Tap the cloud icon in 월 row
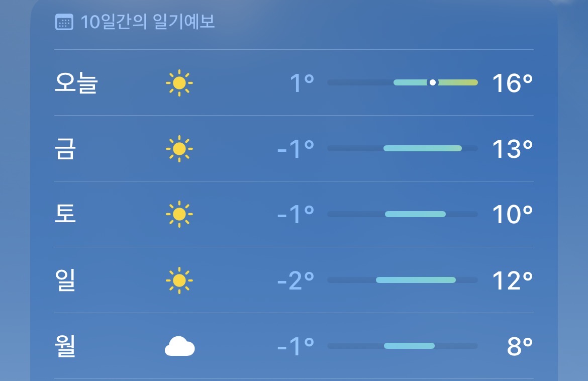This screenshot has height=381, width=588. point(179,346)
